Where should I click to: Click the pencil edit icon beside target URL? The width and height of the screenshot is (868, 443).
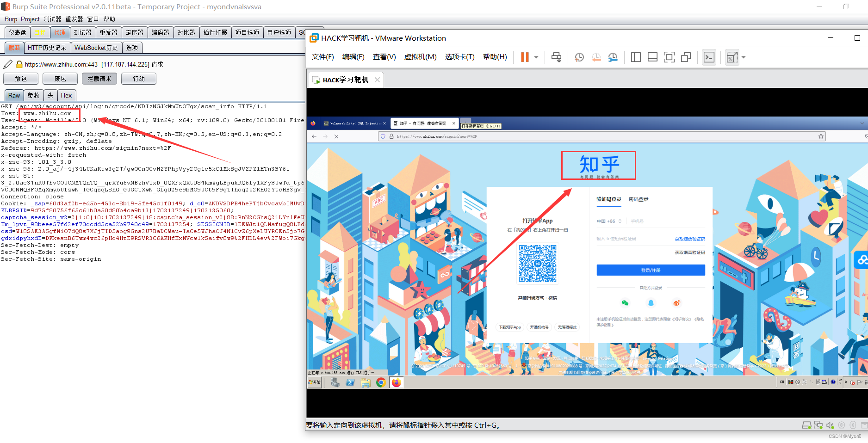[x=8, y=64]
